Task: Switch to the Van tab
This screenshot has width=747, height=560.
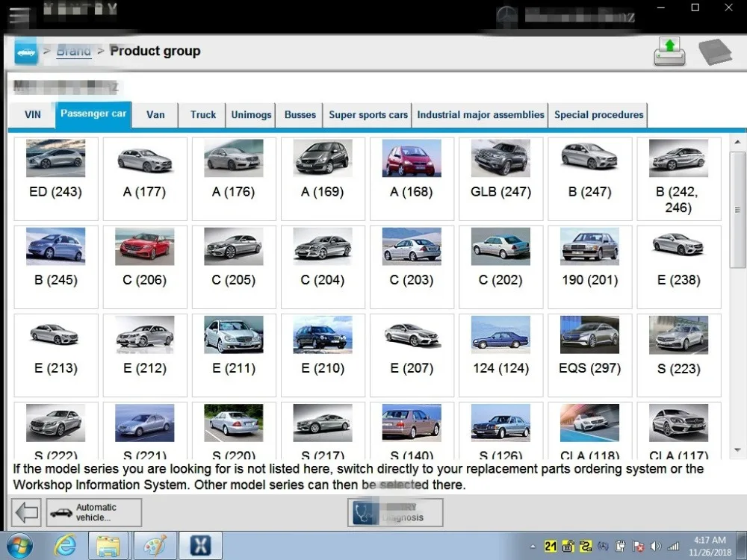Action: click(x=155, y=115)
